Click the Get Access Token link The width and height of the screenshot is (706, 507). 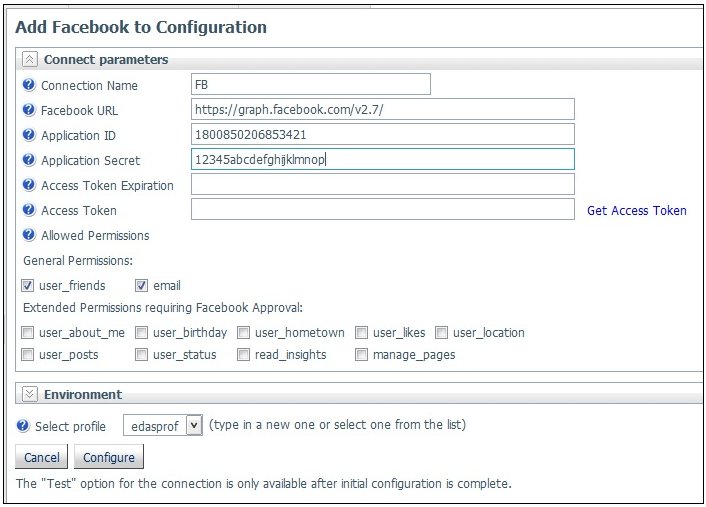pos(637,210)
